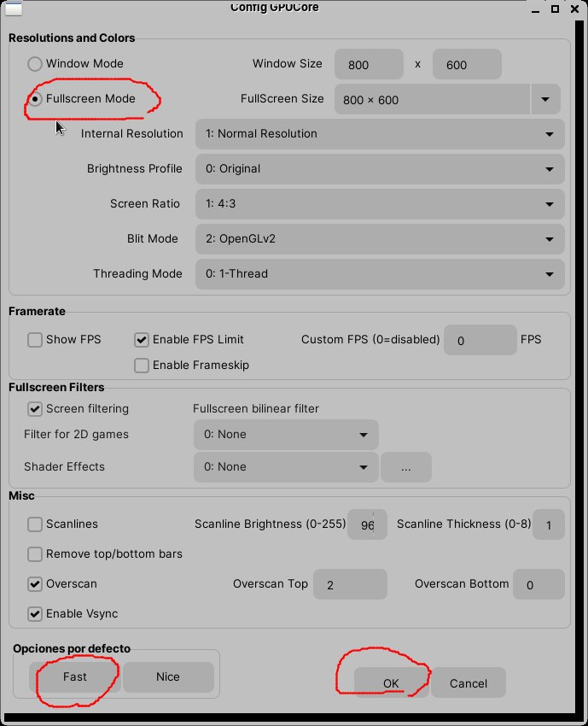Expand the Screen Ratio dropdown
Image resolution: width=588 pixels, height=726 pixels.
pos(380,204)
